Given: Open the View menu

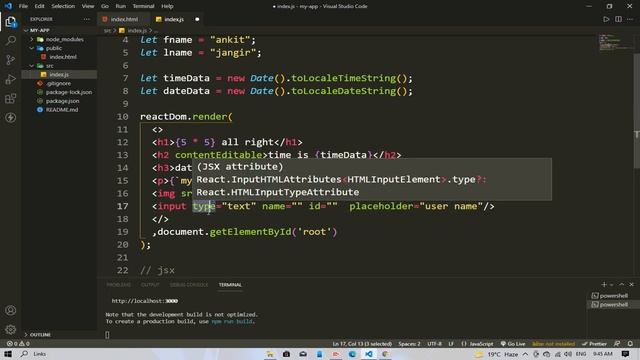Looking at the screenshot, I should (x=88, y=6).
